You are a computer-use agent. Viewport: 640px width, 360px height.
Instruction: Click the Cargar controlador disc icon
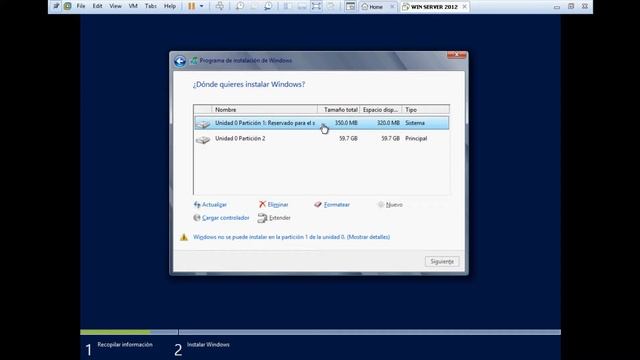coord(197,218)
